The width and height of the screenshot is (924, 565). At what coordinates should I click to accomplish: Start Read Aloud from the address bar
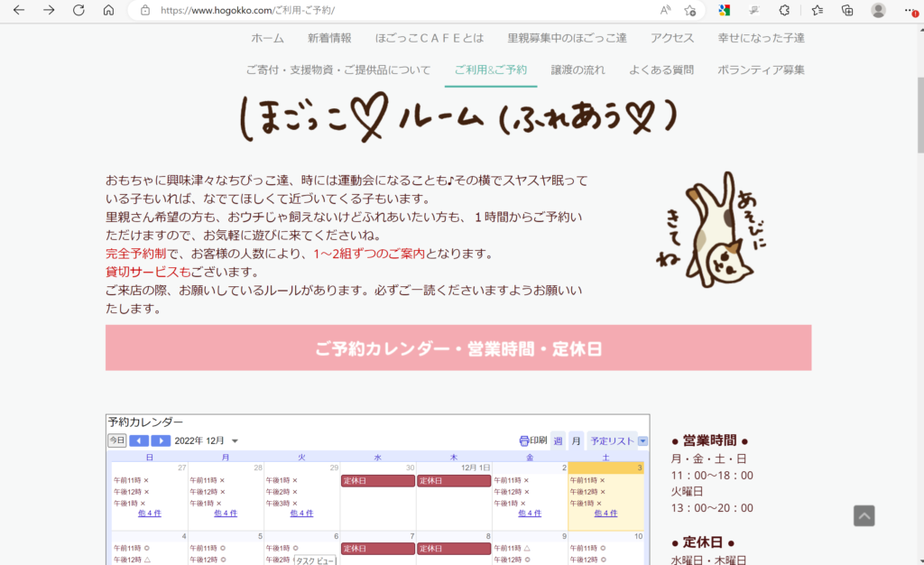click(x=665, y=10)
